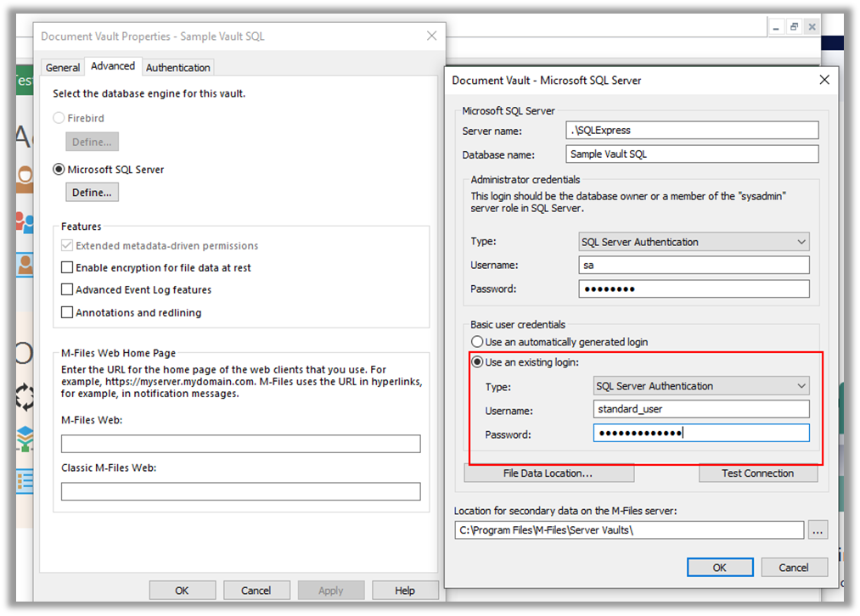Click the existing login Password field
The height and width of the screenshot is (616, 860).
(x=701, y=433)
